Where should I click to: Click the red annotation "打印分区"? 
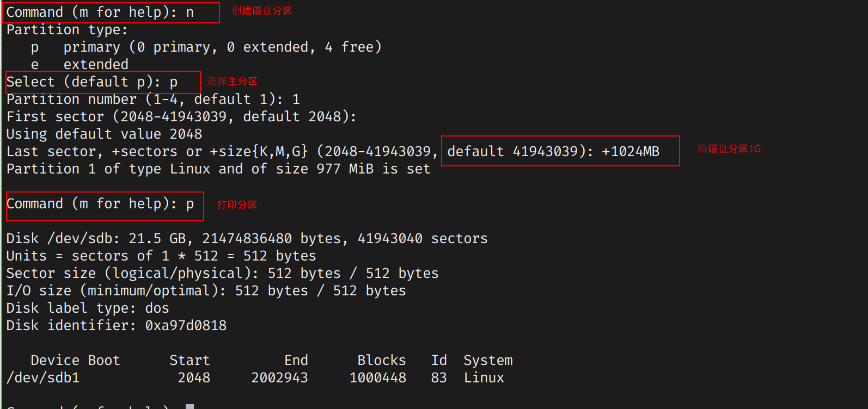237,205
